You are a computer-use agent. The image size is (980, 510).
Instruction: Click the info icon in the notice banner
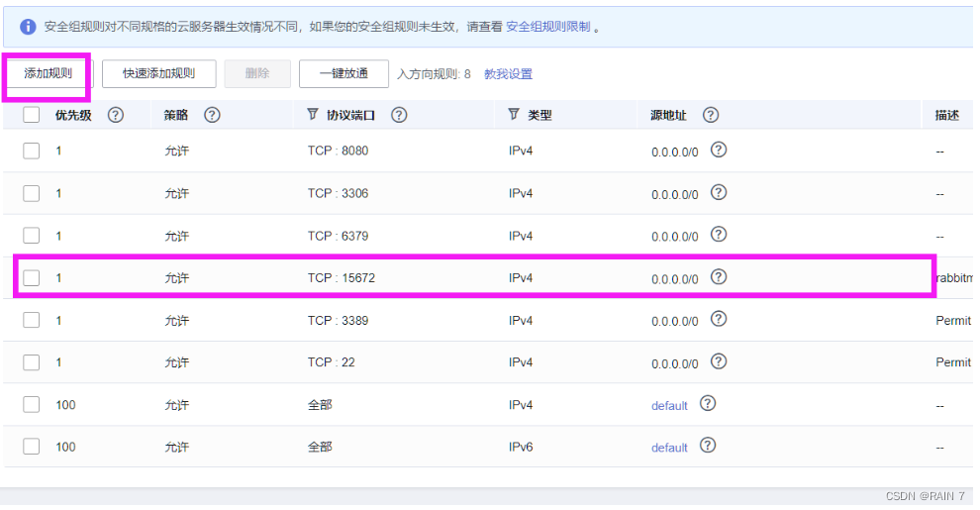(28, 27)
